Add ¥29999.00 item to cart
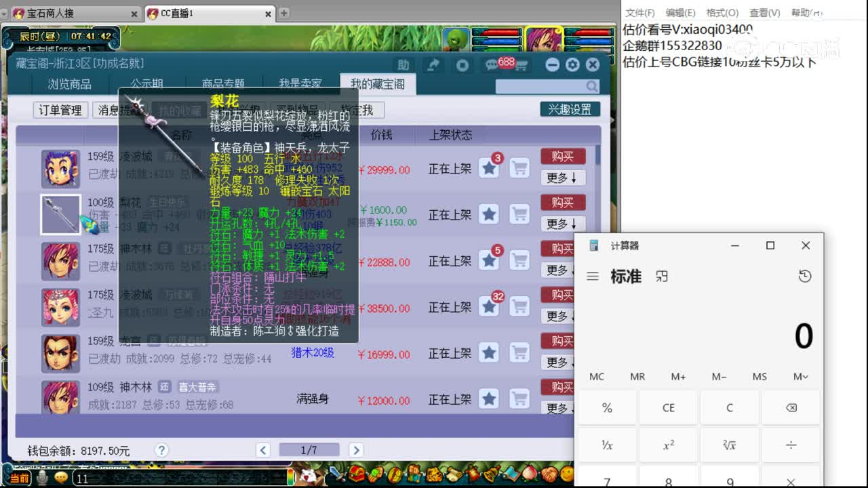Image resolution: width=868 pixels, height=488 pixels. point(519,167)
